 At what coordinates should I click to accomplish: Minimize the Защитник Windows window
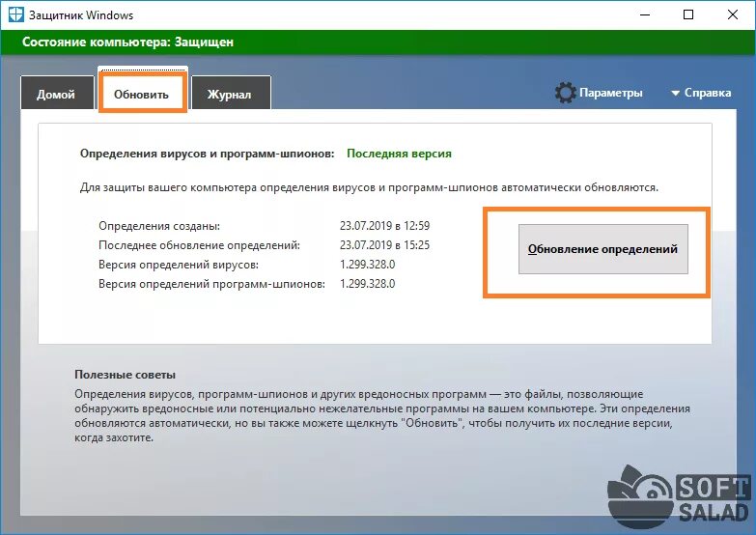click(x=645, y=14)
